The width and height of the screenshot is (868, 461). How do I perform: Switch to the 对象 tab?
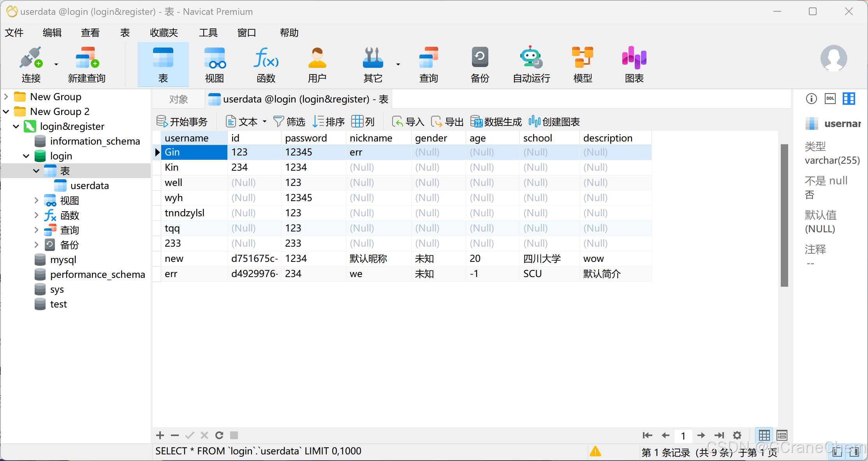click(x=179, y=99)
